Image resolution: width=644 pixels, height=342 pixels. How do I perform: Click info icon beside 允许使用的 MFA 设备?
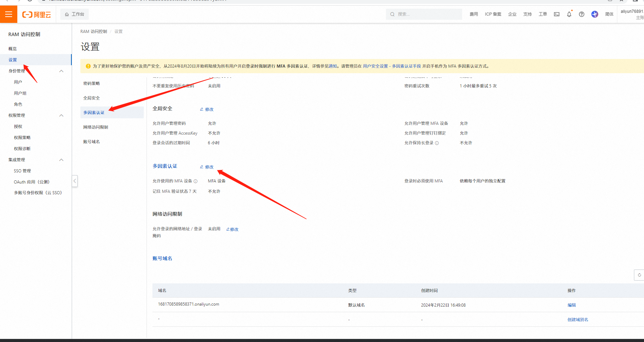coord(195,181)
